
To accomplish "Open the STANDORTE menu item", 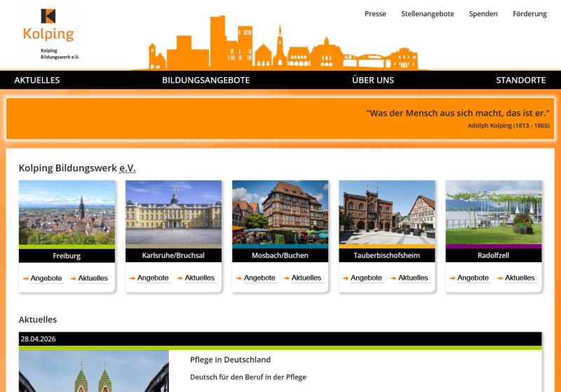I will (521, 80).
